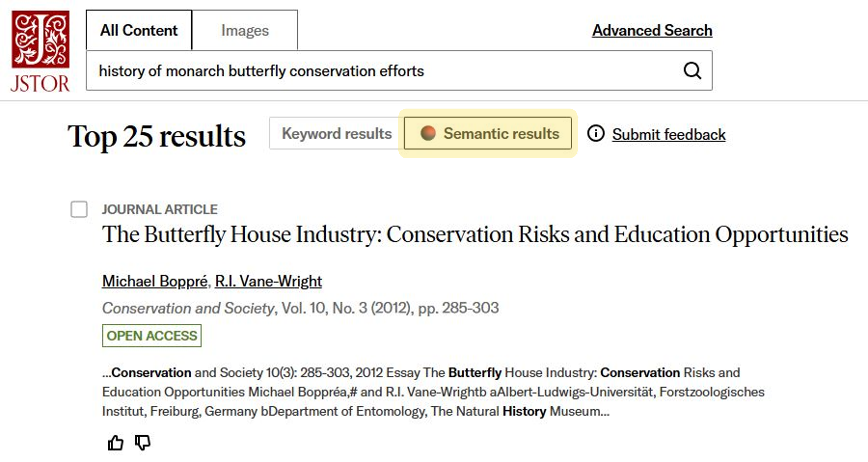Click the JSTOR logo
The width and height of the screenshot is (868, 462).
click(x=40, y=51)
